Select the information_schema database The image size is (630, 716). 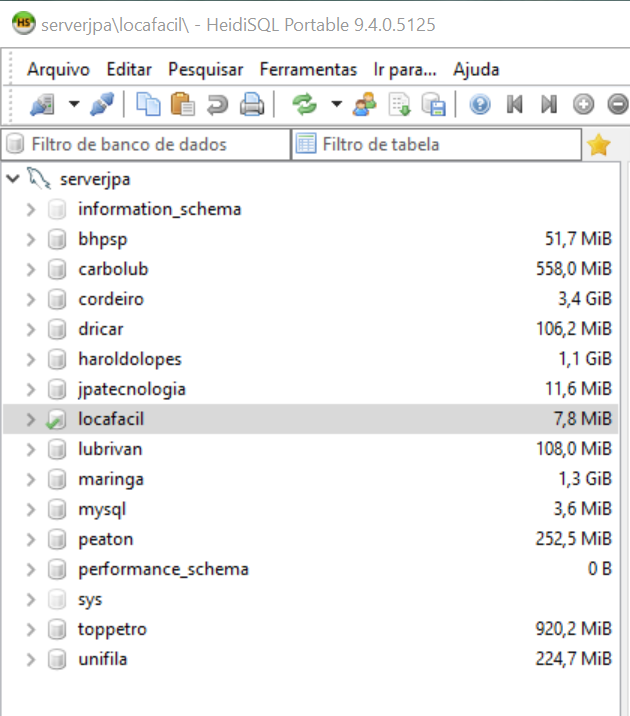[159, 209]
